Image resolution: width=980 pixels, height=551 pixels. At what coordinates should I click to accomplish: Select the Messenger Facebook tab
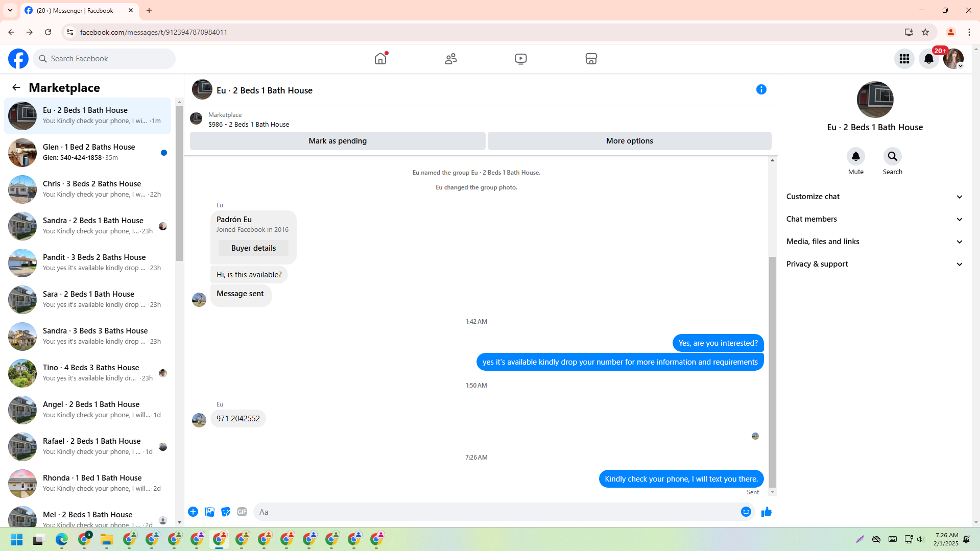coord(79,10)
